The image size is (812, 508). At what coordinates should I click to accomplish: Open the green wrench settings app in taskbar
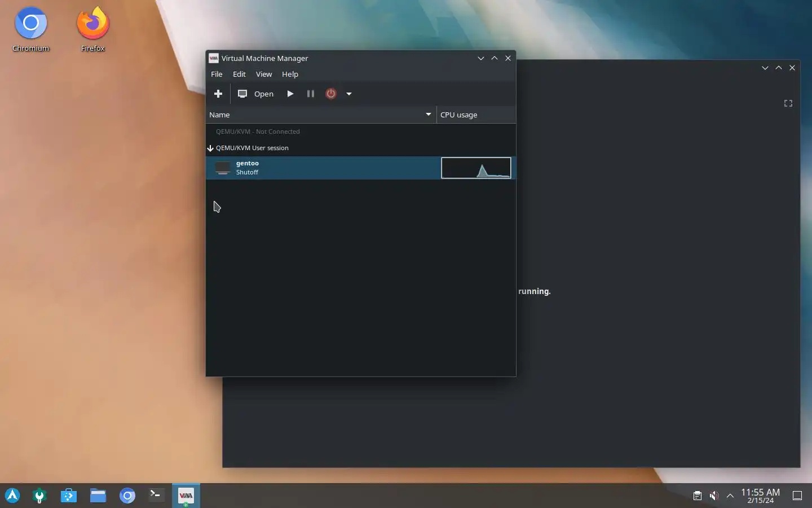(x=39, y=496)
